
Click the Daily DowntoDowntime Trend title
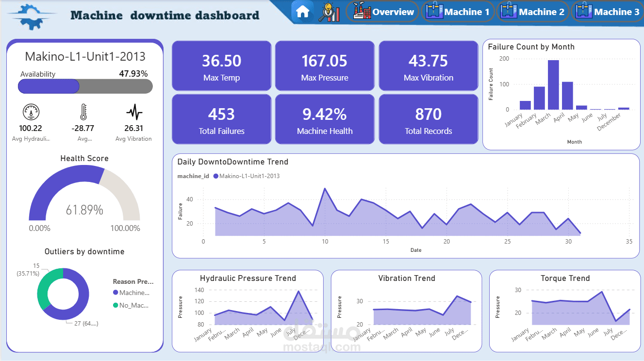233,162
